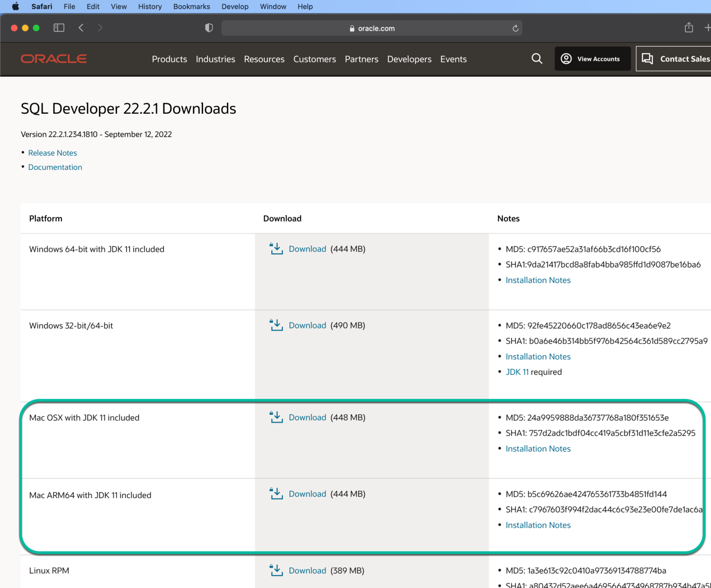
Task: Open the Products menu
Action: point(169,59)
